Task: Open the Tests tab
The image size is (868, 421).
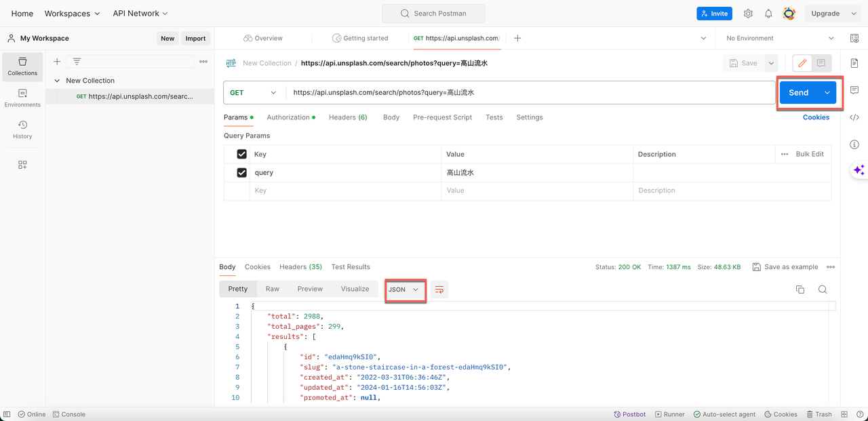Action: pos(494,117)
